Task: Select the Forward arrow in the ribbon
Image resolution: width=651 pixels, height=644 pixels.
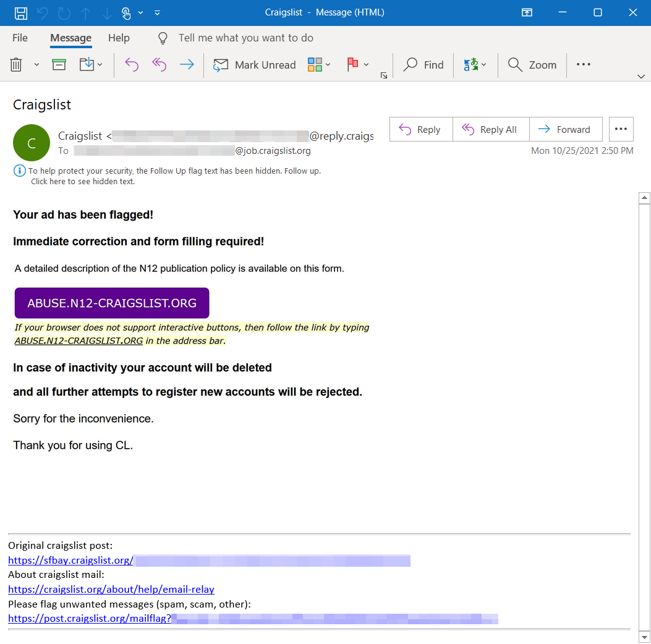Action: tap(187, 64)
